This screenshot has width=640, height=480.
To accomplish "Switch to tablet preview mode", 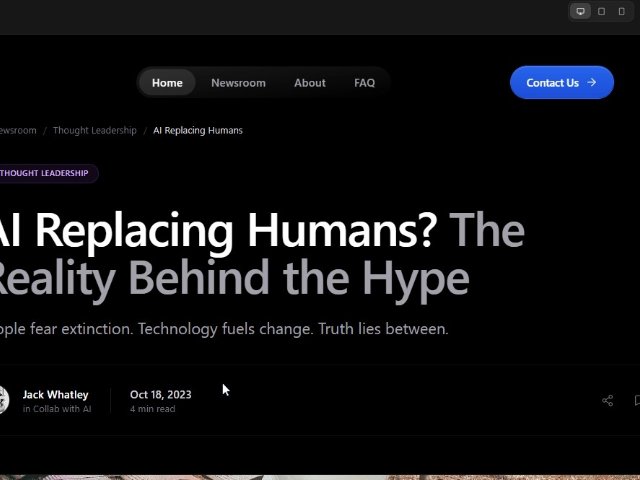I will 601,11.
